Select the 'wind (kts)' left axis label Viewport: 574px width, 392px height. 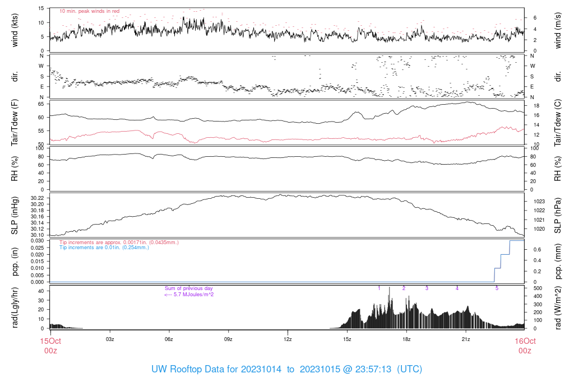[x=16, y=30]
